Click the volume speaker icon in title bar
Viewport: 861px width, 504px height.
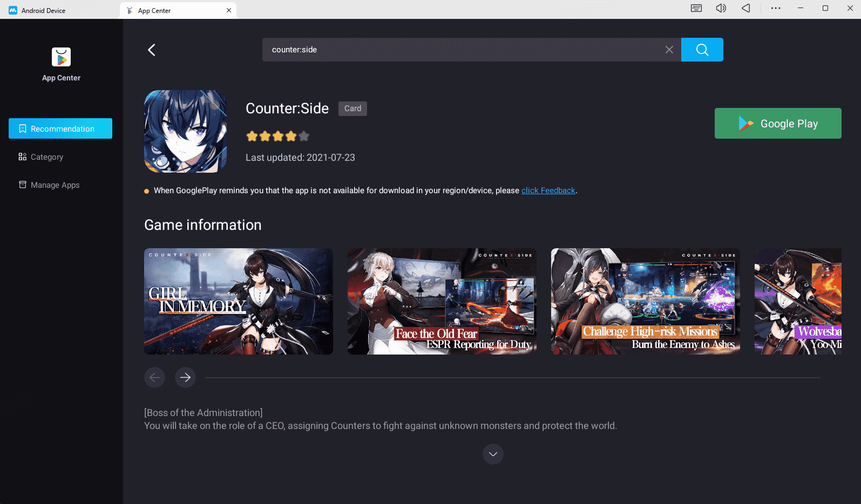tap(721, 8)
